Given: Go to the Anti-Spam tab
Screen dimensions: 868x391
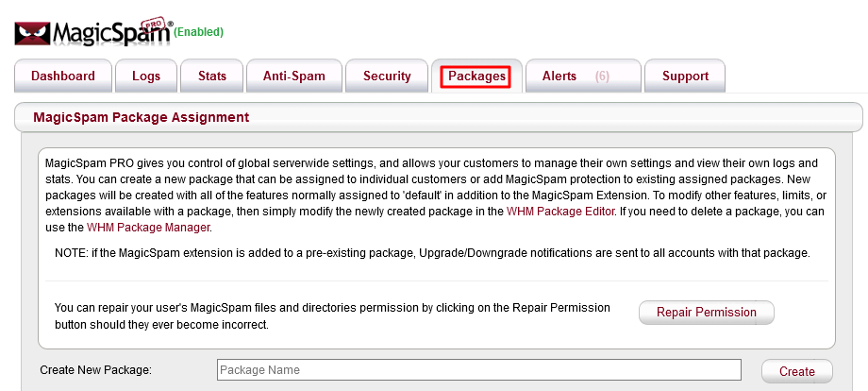Looking at the screenshot, I should (x=293, y=76).
